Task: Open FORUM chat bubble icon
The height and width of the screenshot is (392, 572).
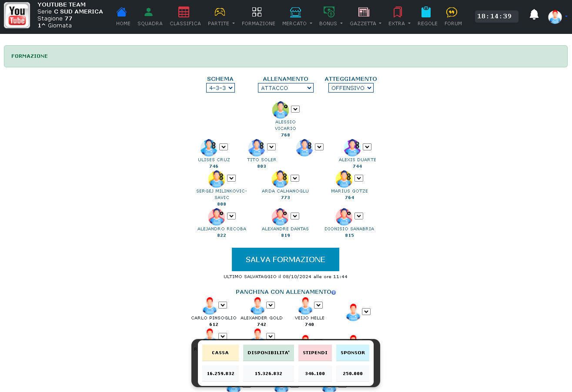Action: [452, 12]
